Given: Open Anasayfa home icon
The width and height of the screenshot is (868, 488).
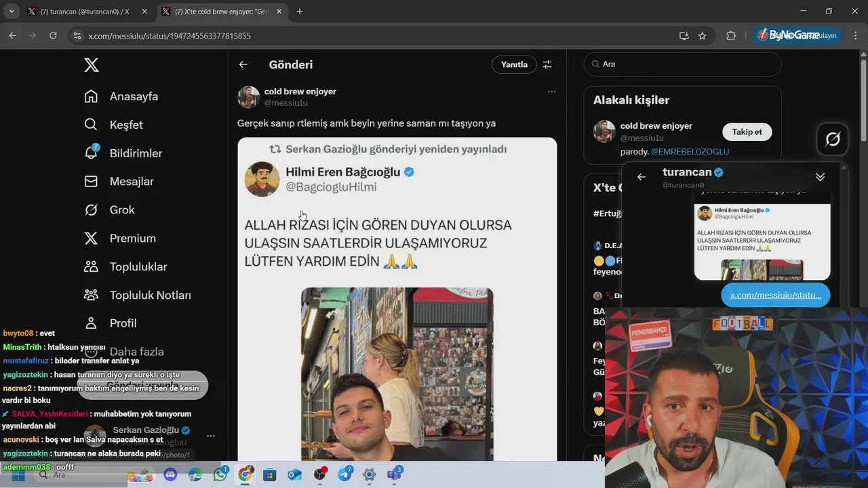Looking at the screenshot, I should click(91, 96).
